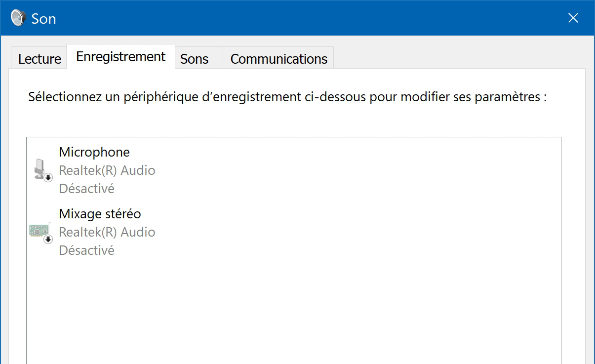595x364 pixels.
Task: Click the disabled arrow badge on Mixage stéréo icon
Action: click(48, 240)
